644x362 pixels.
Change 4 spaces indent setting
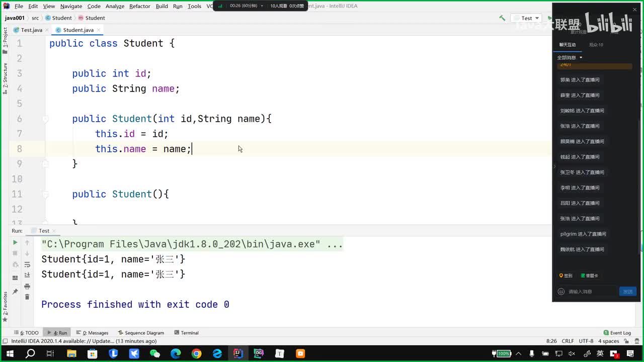coord(609,341)
